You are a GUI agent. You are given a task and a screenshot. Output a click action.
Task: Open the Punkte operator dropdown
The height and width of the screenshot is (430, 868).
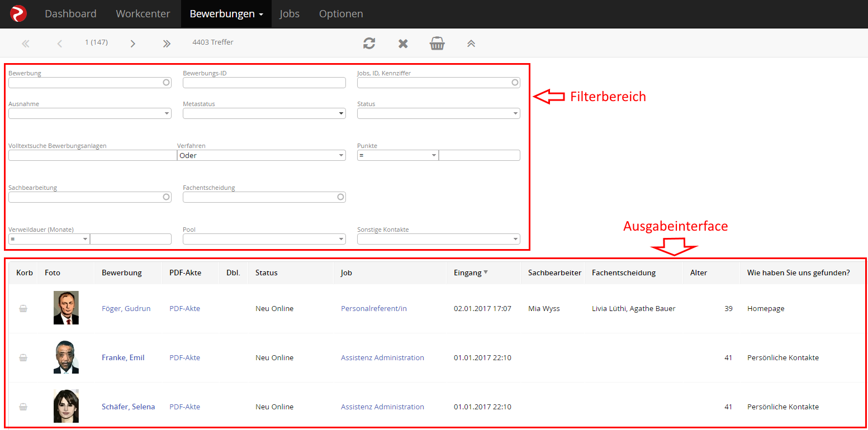pyautogui.click(x=398, y=155)
